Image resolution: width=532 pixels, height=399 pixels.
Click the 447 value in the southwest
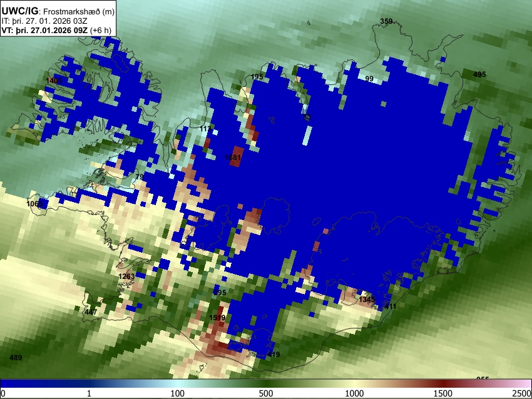click(x=91, y=312)
